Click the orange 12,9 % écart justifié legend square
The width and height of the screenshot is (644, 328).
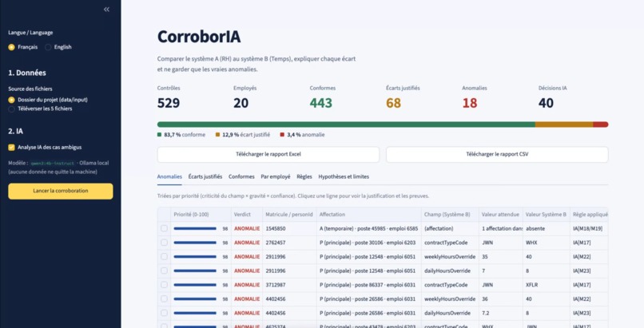[217, 135]
